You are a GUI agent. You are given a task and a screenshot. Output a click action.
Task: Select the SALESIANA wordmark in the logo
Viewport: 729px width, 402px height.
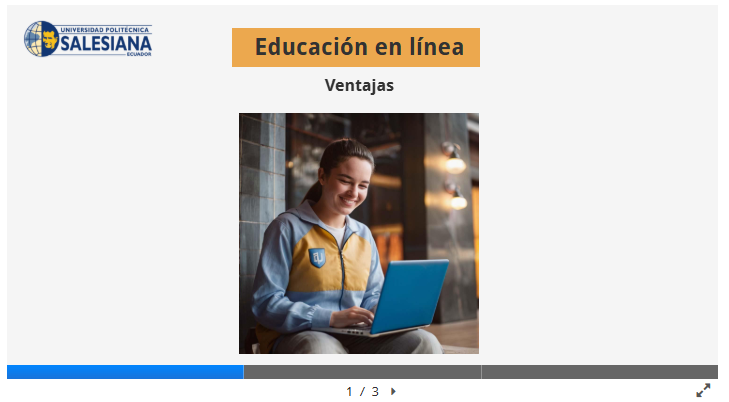click(x=106, y=44)
